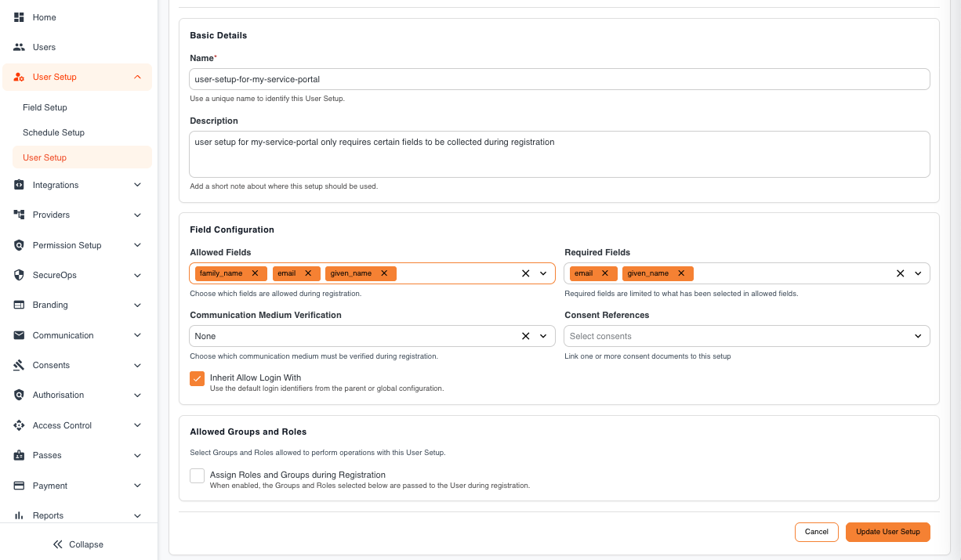The image size is (961, 560).
Task: Click the Integrations sidebar icon
Action: [x=19, y=185]
